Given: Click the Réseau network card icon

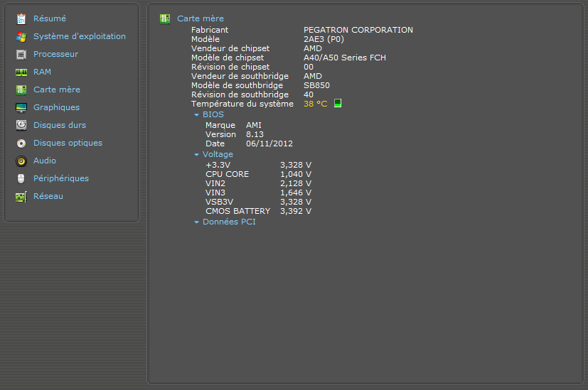Looking at the screenshot, I should 21,197.
